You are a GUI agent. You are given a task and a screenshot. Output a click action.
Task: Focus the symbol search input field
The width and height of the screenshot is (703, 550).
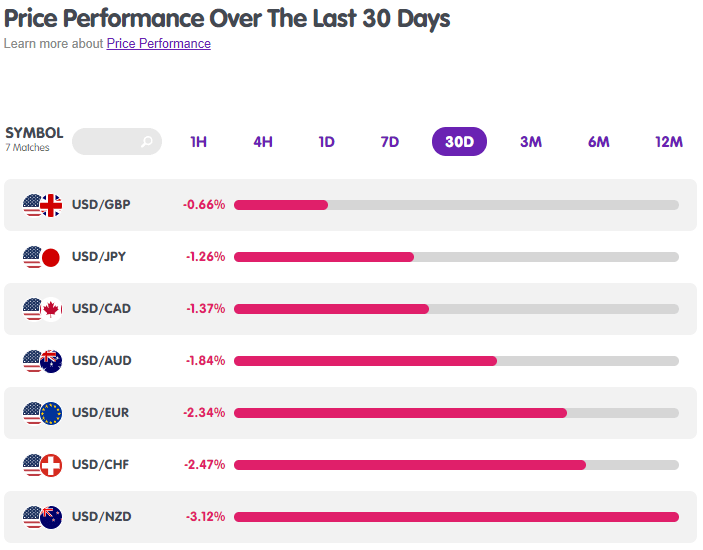pos(117,142)
